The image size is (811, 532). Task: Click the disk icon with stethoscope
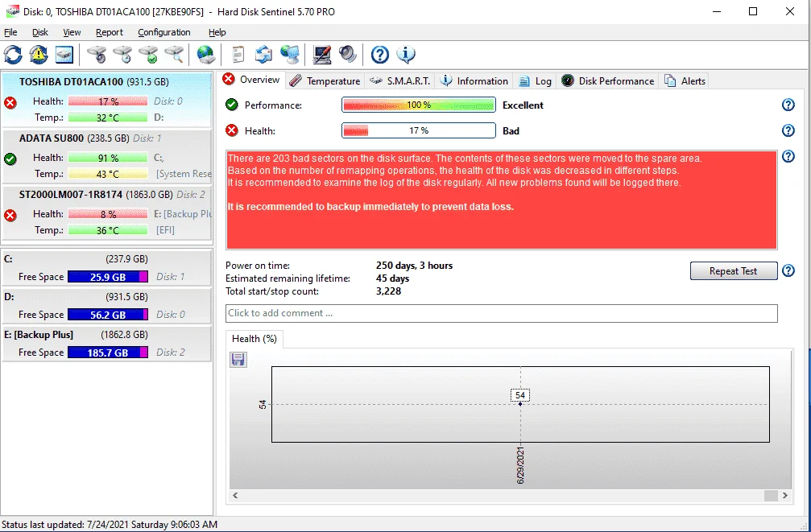point(97,54)
